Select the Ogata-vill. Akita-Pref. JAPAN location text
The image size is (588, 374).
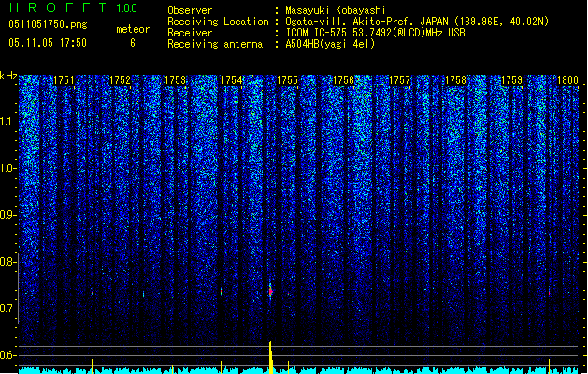coord(417,22)
